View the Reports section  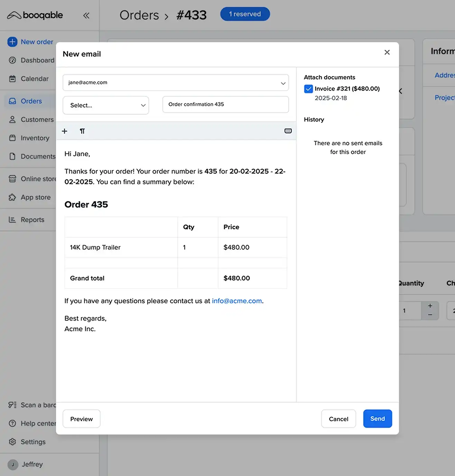pyautogui.click(x=12, y=219)
